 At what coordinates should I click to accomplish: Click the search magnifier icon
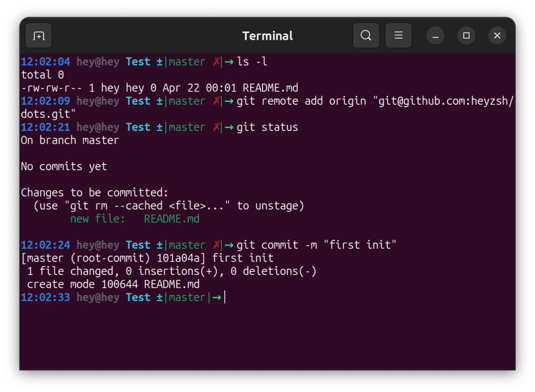tap(366, 35)
